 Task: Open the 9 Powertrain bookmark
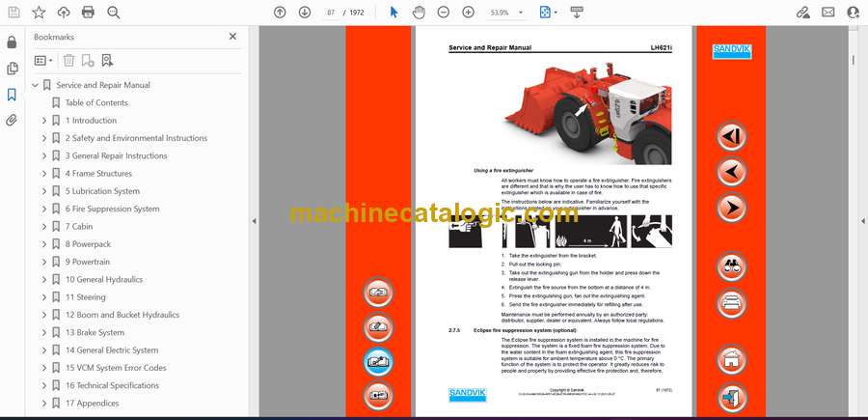pyautogui.click(x=88, y=262)
